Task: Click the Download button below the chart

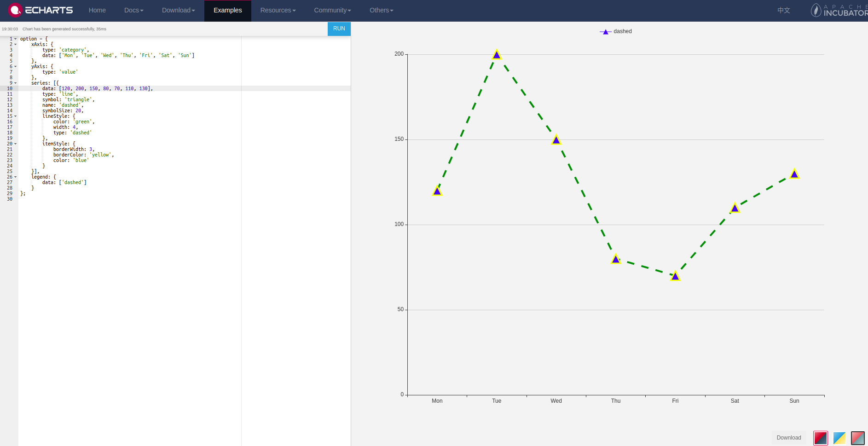Action: point(788,438)
